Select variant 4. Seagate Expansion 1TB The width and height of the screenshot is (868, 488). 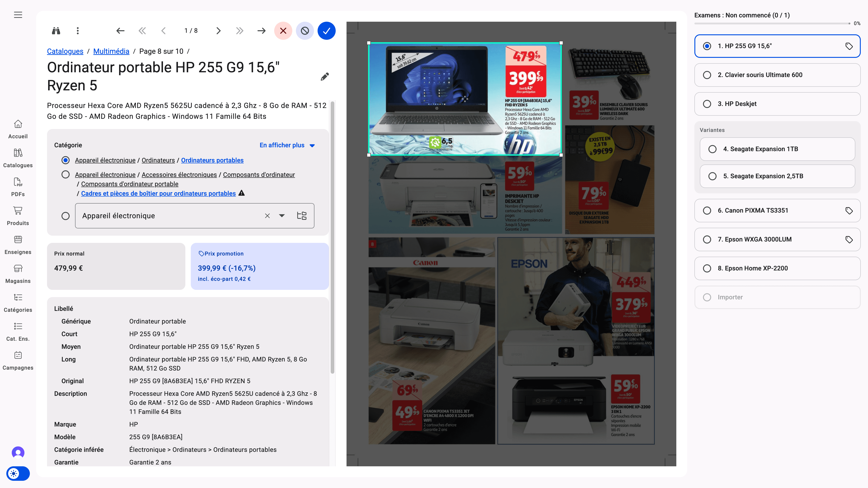777,149
